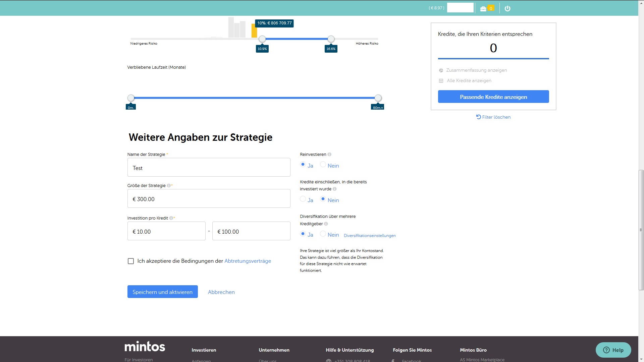Click the briefcase cart icon
The width and height of the screenshot is (644, 362).
click(x=483, y=9)
